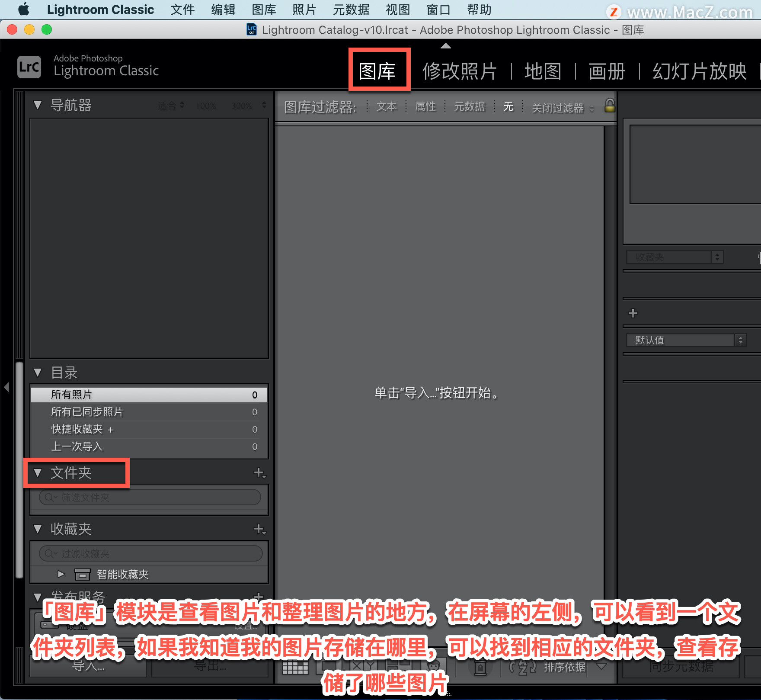The height and width of the screenshot is (700, 761).
Task: Open the 文件 menu
Action: [x=182, y=10]
